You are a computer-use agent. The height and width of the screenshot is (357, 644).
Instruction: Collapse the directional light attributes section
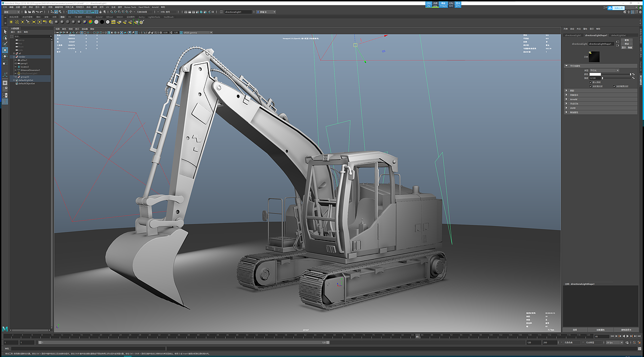(x=567, y=66)
